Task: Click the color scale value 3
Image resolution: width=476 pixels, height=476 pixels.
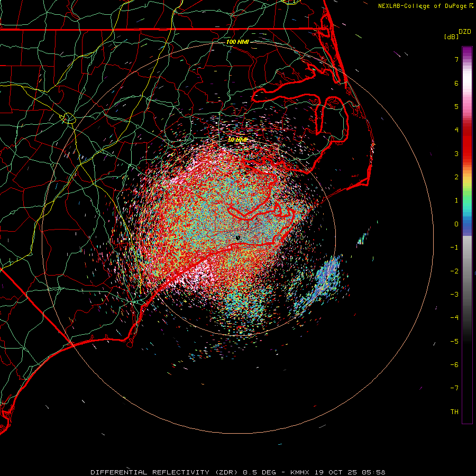Action: [456, 153]
